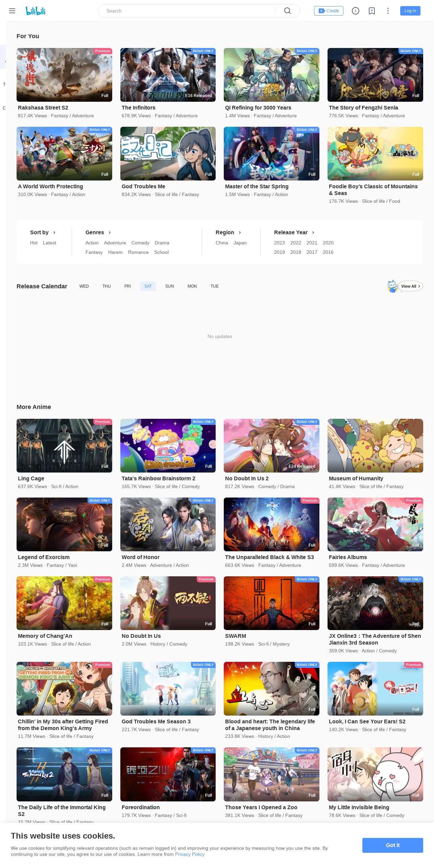Screen dimensions: 434x868
Task: Open SWARM thumbnail
Action: [271, 603]
